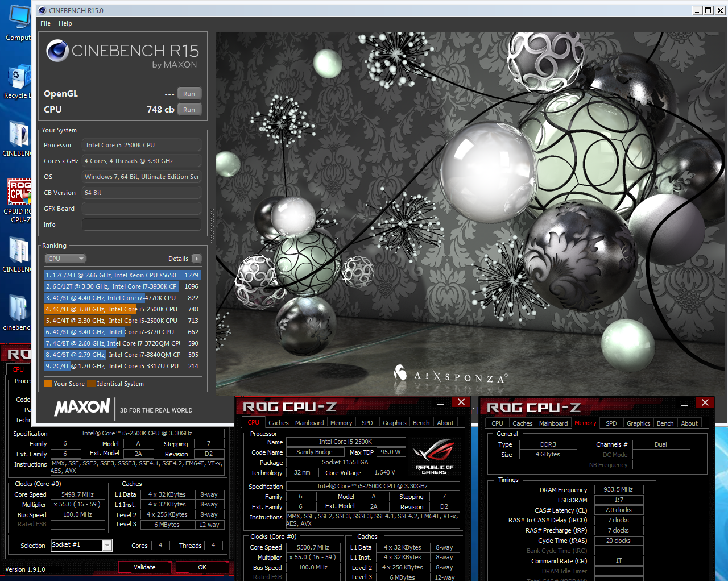Viewport: 728px width, 582px height.
Task: Switch to Caches tab in middle CPU-Z window
Action: [x=279, y=423]
